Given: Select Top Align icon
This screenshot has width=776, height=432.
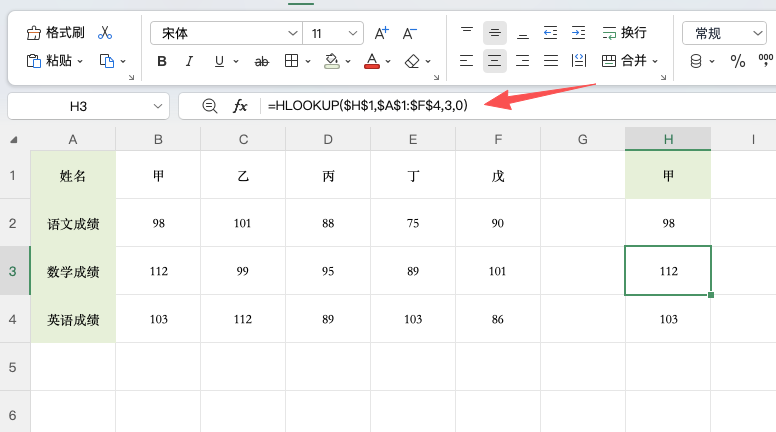Looking at the screenshot, I should coord(467,33).
